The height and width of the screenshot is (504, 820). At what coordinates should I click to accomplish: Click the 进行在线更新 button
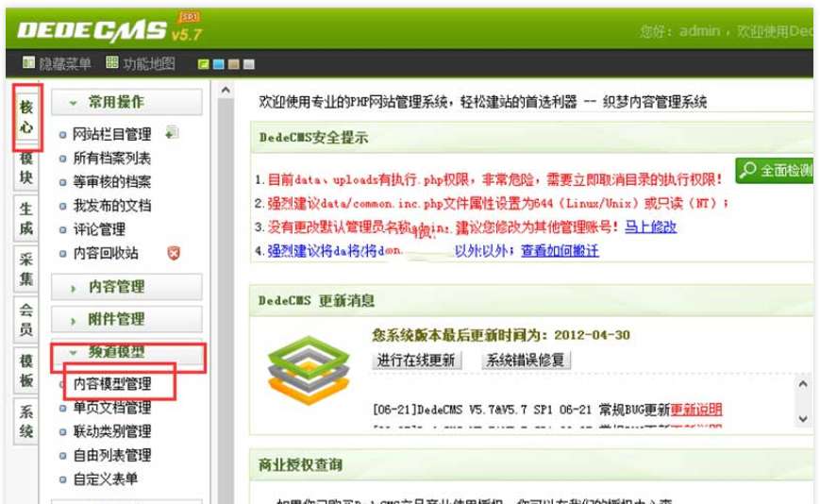pos(416,361)
